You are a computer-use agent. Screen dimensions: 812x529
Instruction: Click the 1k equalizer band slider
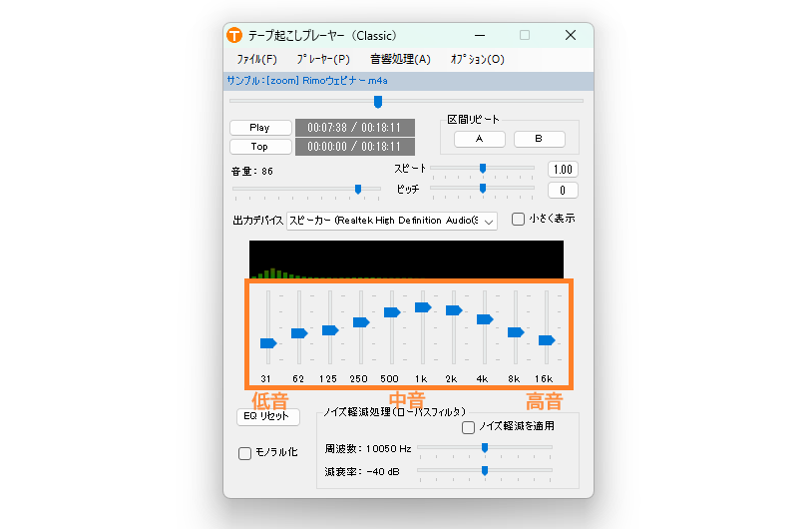point(422,307)
